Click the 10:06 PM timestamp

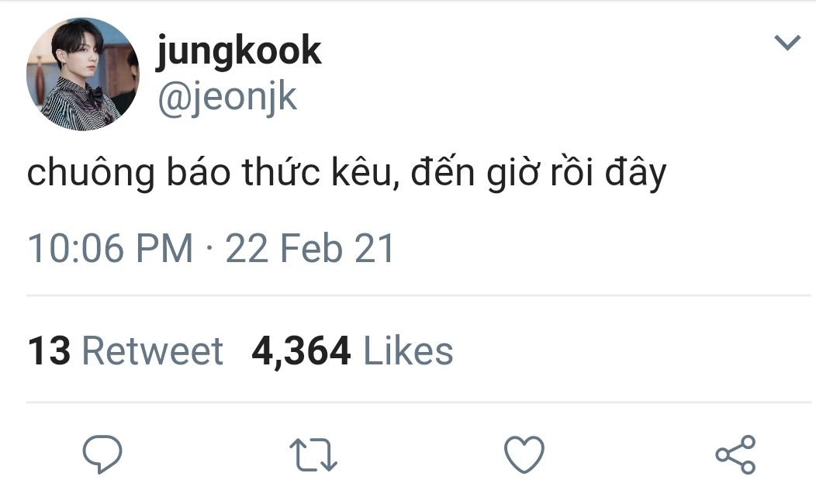click(x=110, y=248)
